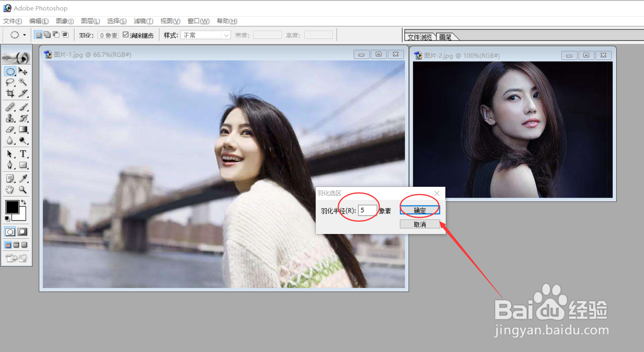
Task: Click the 羽化 feather field in options bar
Action: 108,35
